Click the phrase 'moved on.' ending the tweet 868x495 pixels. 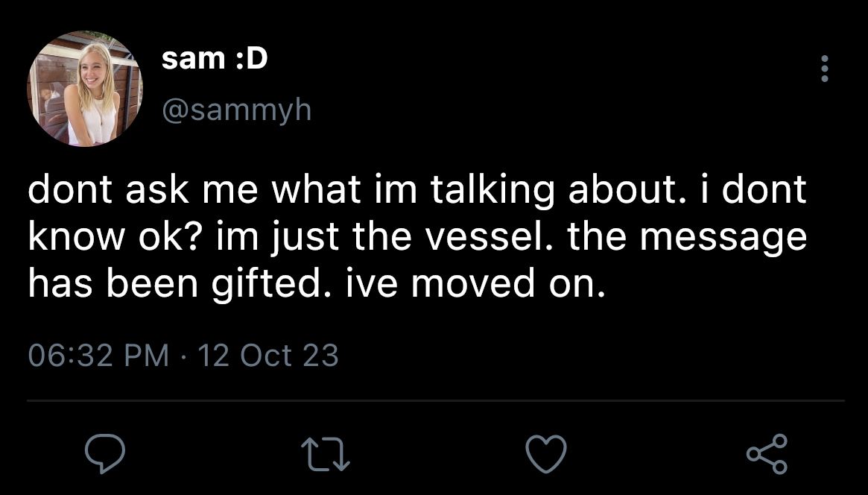tap(507, 283)
